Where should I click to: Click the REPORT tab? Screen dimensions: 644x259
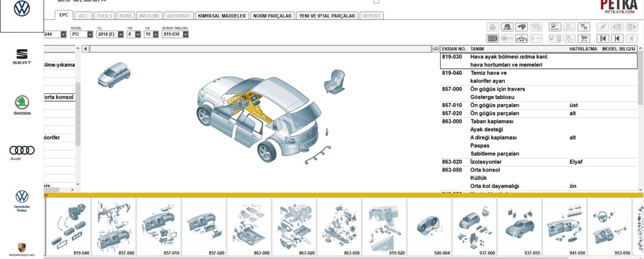[372, 15]
